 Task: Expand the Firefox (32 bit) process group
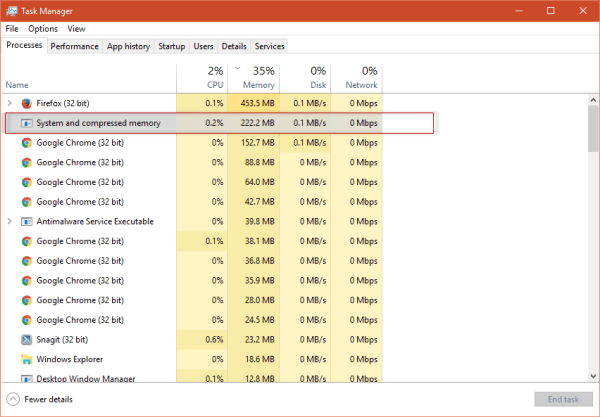pos(10,103)
